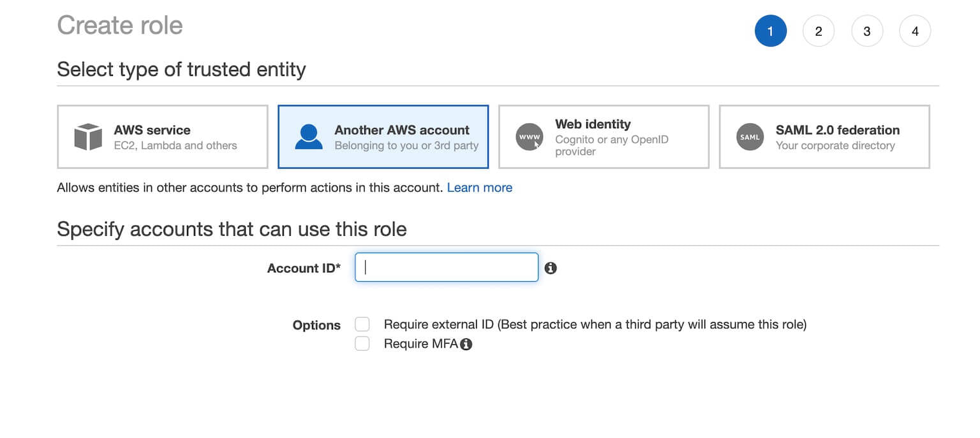Choose the Web identity trusted entity card
Viewport: 980px width, 438px height.
point(604,137)
